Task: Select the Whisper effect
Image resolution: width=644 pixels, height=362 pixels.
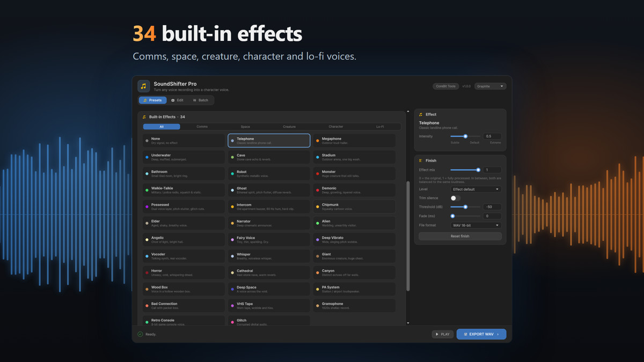Action: (269, 256)
